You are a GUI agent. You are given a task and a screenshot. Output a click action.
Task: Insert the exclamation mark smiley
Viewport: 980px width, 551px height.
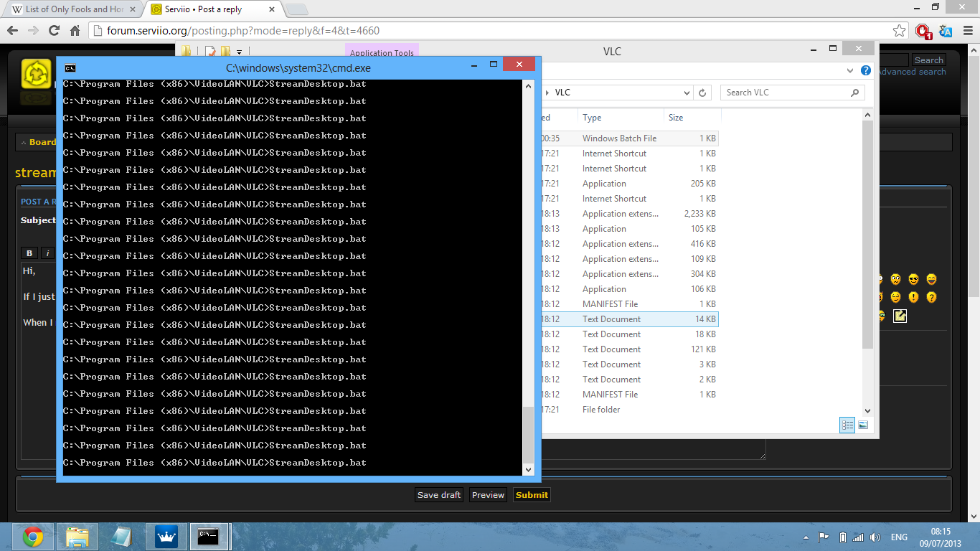point(913,297)
